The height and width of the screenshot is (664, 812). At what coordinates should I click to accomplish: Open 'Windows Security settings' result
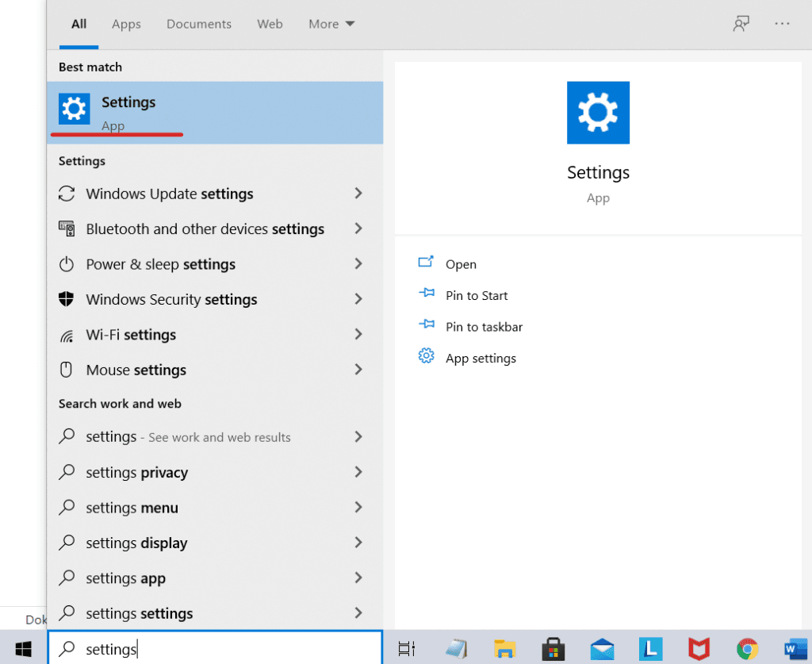(x=215, y=299)
